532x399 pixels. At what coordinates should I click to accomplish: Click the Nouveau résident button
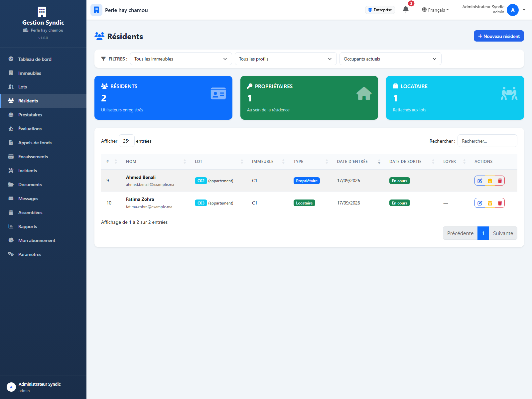click(499, 36)
